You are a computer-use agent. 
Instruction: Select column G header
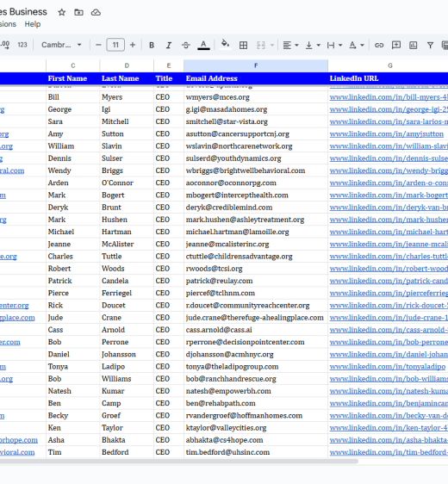pos(390,65)
